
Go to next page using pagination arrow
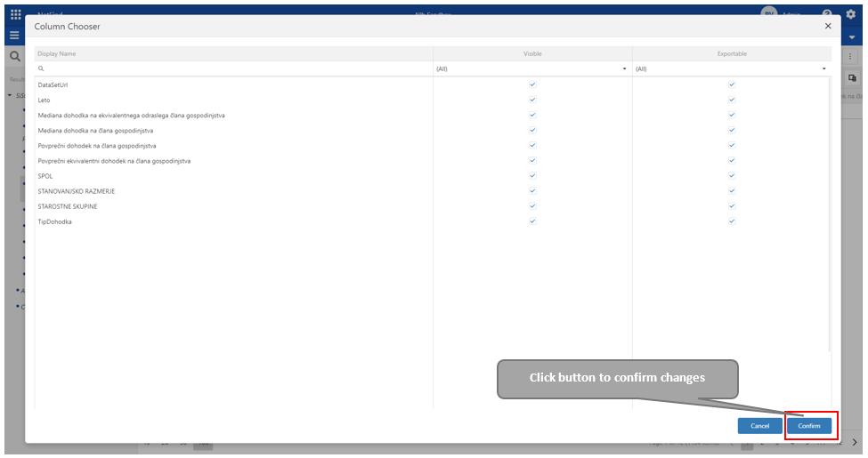[855, 442]
